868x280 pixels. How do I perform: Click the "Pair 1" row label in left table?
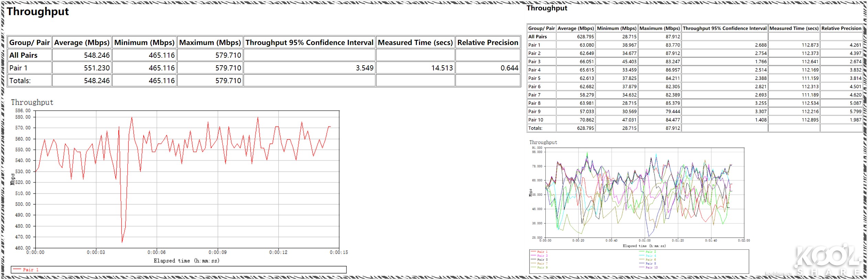(18, 68)
